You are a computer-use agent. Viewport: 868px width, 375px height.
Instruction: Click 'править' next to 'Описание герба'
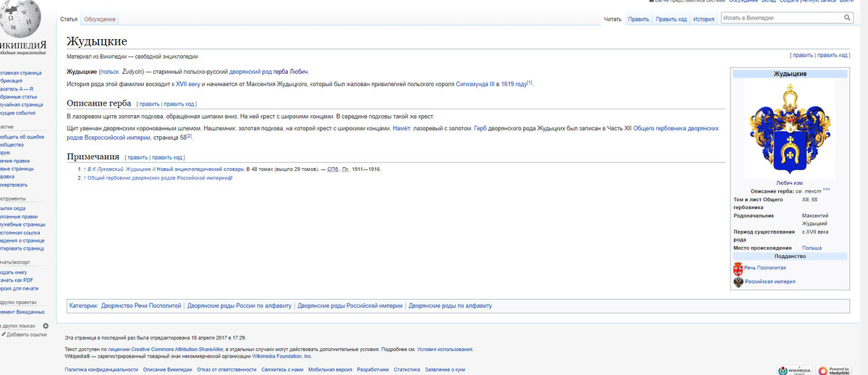pos(149,104)
